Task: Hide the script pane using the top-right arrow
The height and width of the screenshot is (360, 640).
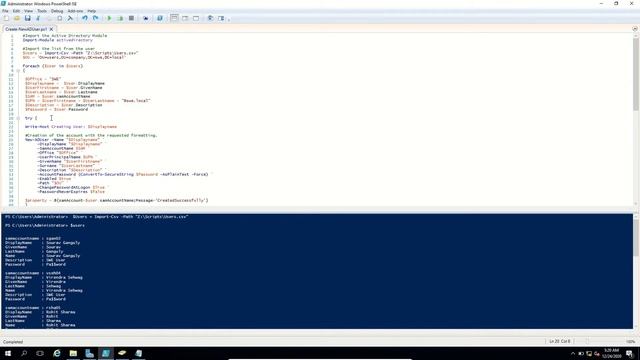Action: [x=635, y=29]
